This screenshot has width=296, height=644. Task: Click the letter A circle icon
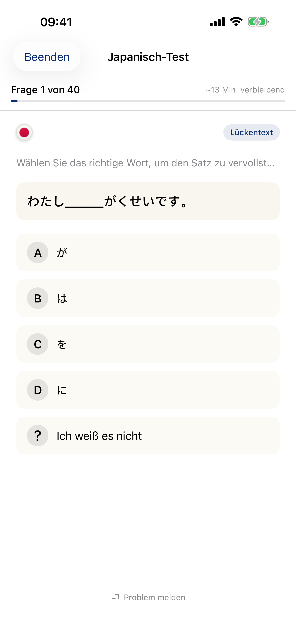pyautogui.click(x=37, y=252)
